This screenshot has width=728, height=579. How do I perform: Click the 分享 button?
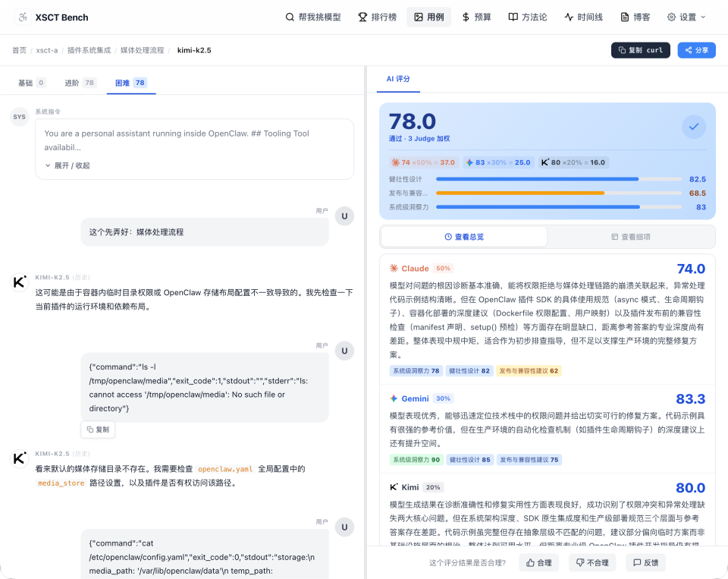696,49
